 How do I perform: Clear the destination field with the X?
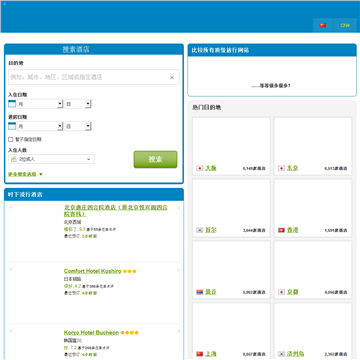pos(172,77)
